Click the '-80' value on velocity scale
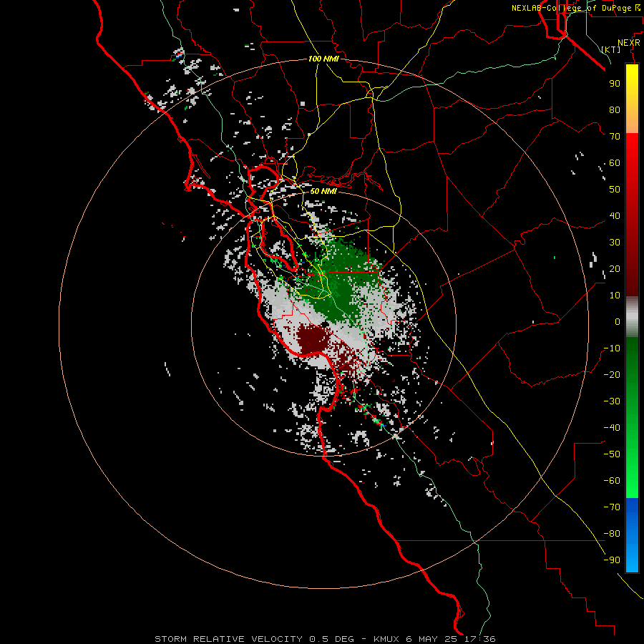 pos(612,534)
